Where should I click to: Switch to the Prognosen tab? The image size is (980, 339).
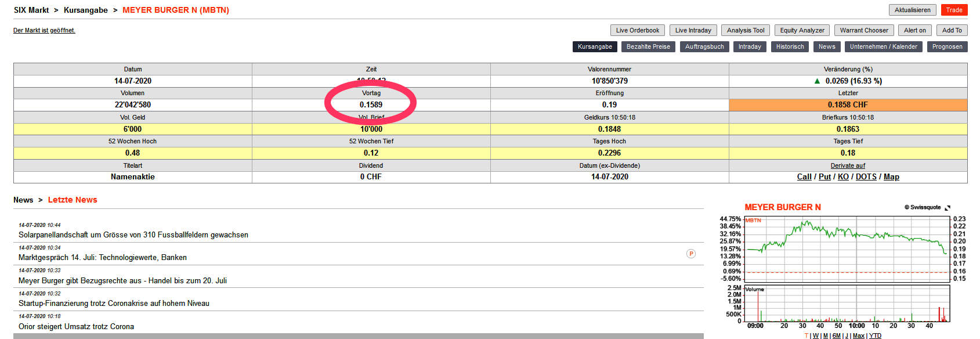pyautogui.click(x=948, y=46)
